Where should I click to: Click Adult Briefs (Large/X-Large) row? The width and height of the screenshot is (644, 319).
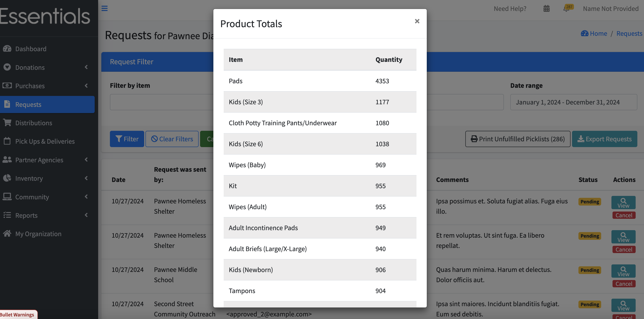(320, 249)
